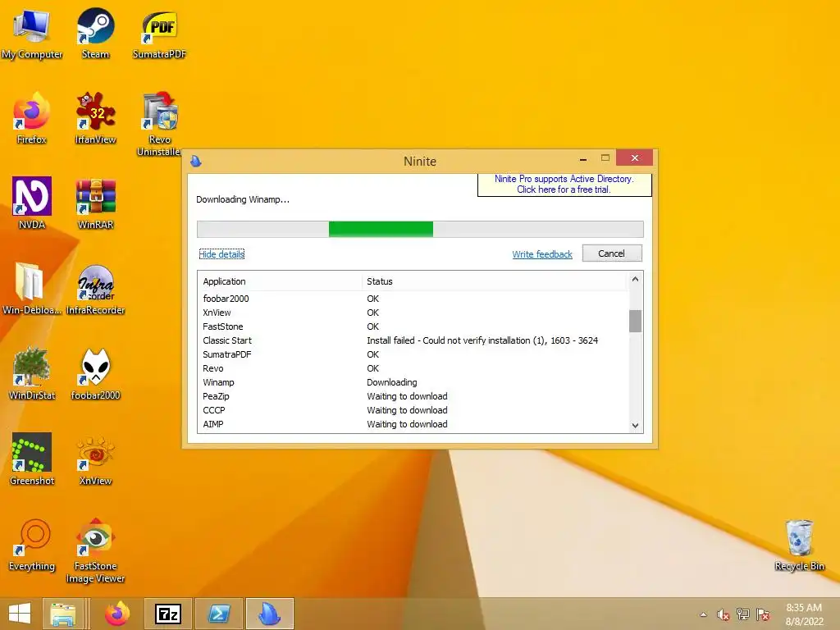
Task: Click the Install failed status message
Action: point(482,340)
